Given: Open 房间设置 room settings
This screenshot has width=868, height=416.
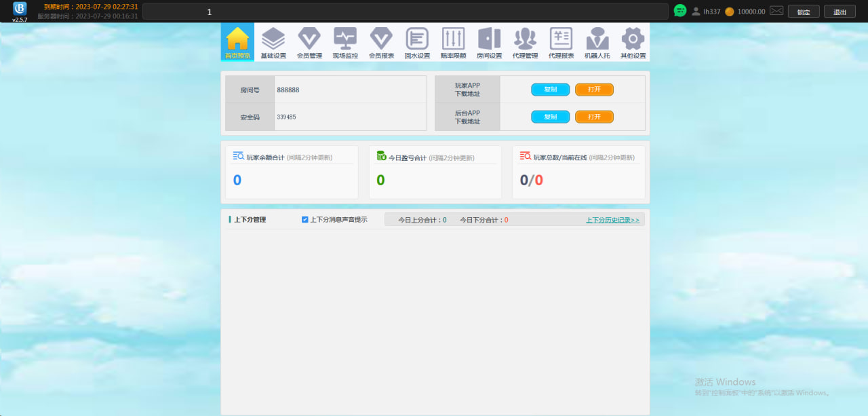Looking at the screenshot, I should (489, 42).
